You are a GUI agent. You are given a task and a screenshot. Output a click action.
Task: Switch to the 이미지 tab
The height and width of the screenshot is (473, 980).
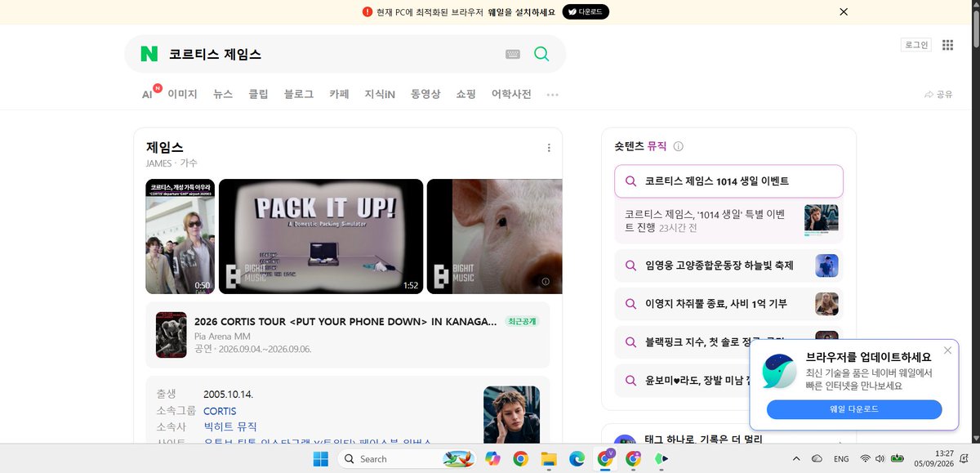coord(182,94)
